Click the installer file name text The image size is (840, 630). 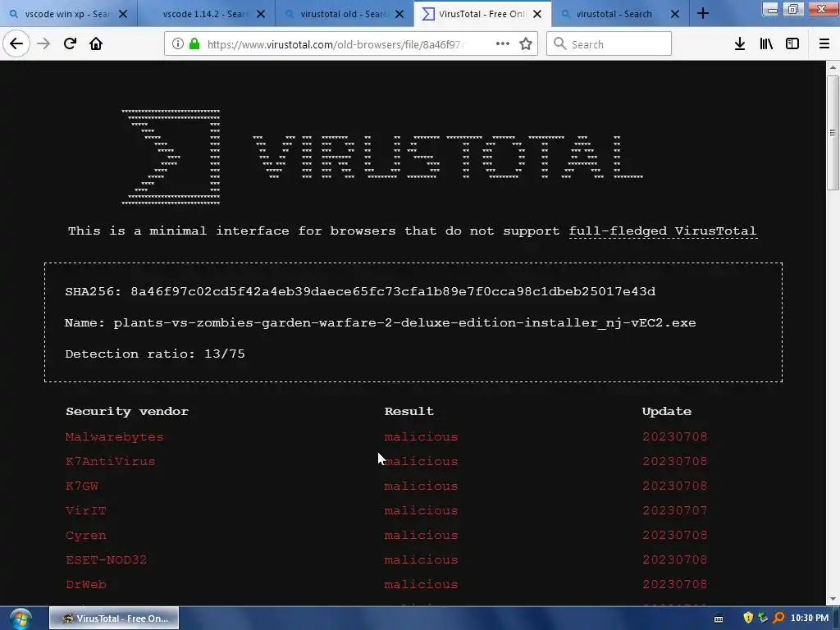(404, 322)
